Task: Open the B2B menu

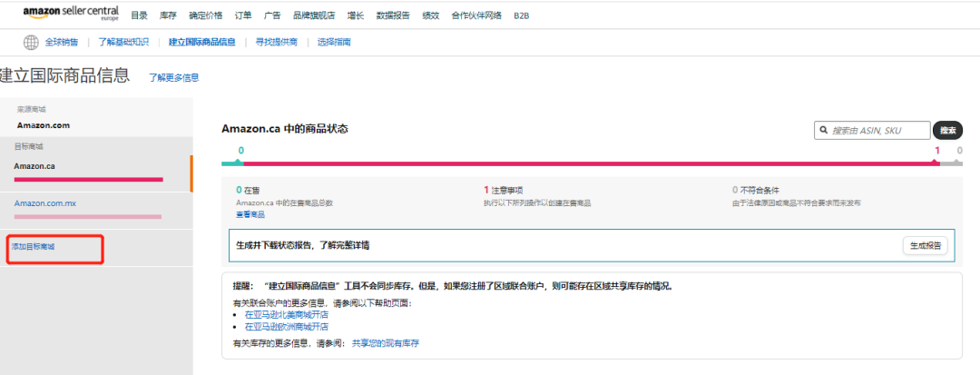Action: [x=521, y=15]
